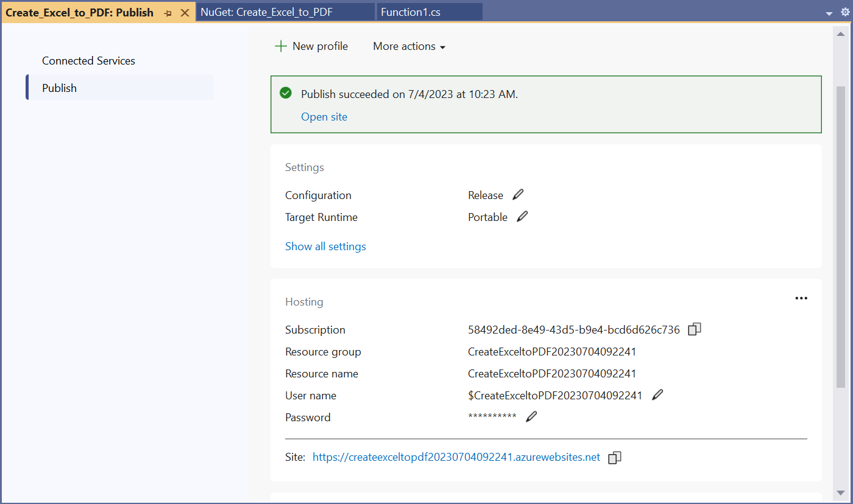Click the scrollbar down arrow
This screenshot has height=504, width=853.
[x=840, y=492]
